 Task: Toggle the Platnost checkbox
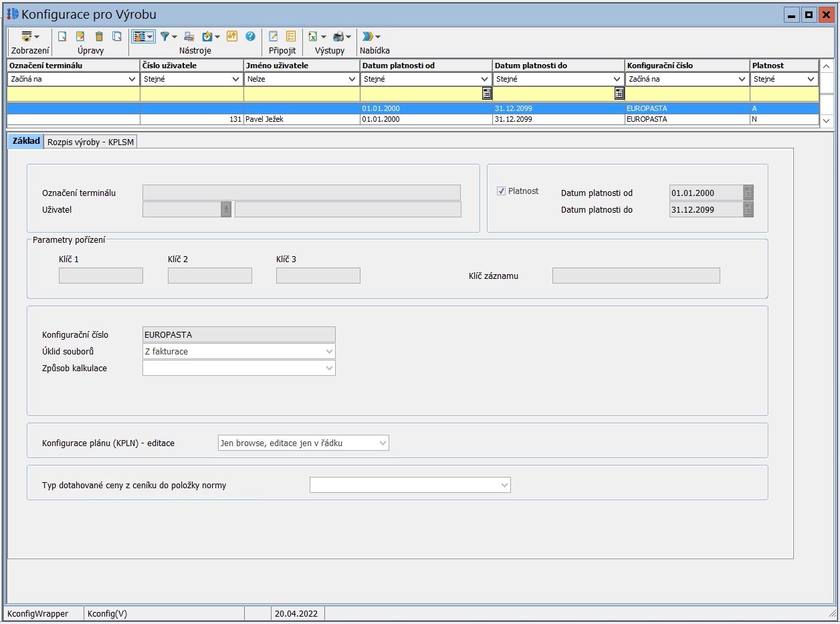coord(501,191)
